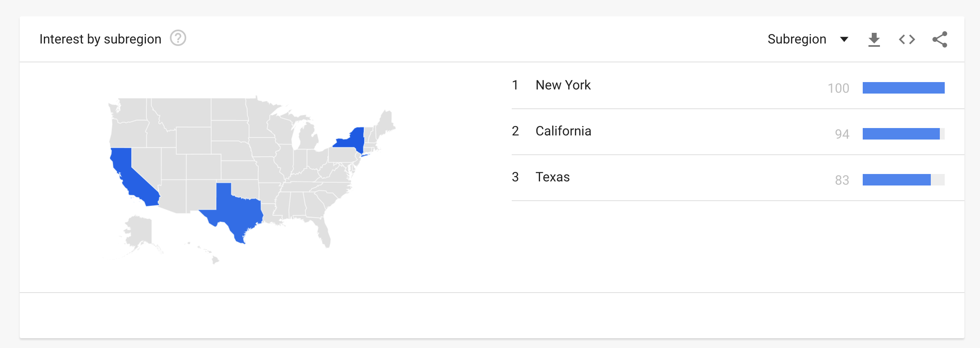Share the Interest by subregion chart

pyautogui.click(x=940, y=39)
